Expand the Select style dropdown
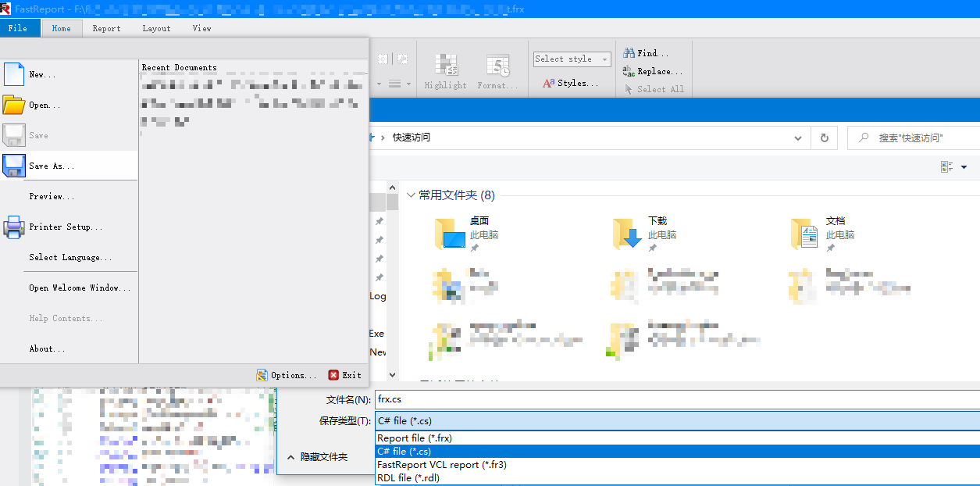 [604, 59]
